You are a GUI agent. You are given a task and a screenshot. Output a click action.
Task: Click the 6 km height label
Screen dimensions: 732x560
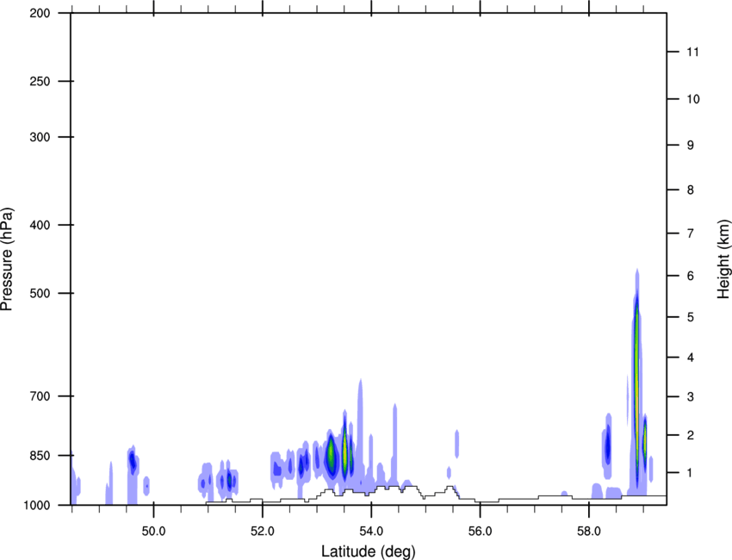(691, 276)
